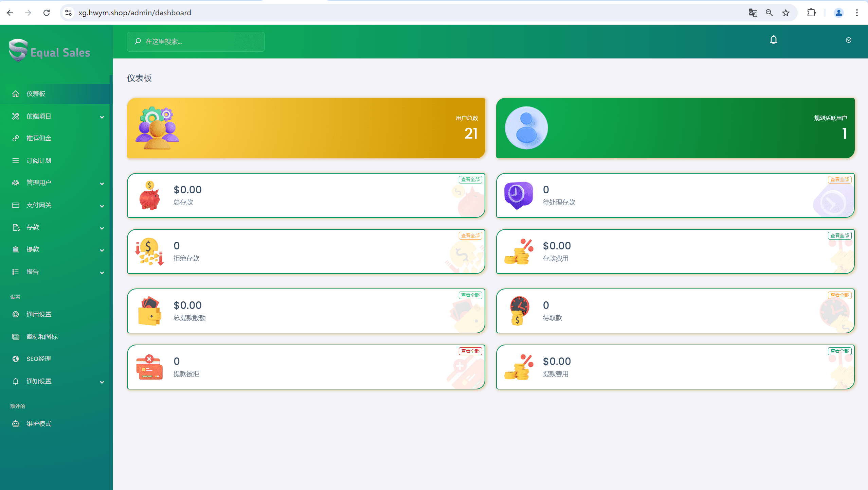Open the browser extensions puzzle icon
This screenshot has height=490, width=868.
[x=811, y=13]
